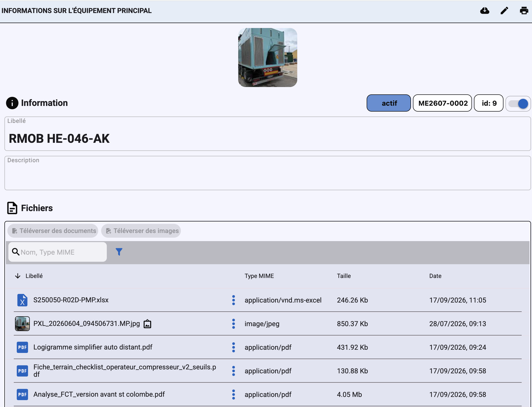Screen dimensions: 532x407
Task: Click the Excel file icon for S250050-R02D-PMP.xlsx
Action: point(22,300)
